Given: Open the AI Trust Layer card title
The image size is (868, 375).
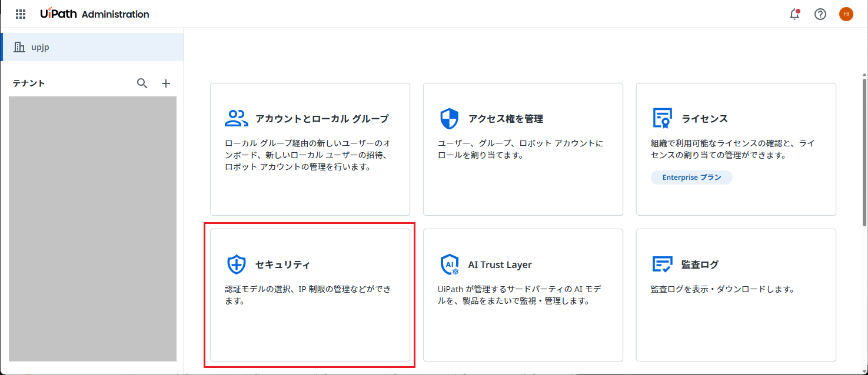Looking at the screenshot, I should pyautogui.click(x=500, y=264).
